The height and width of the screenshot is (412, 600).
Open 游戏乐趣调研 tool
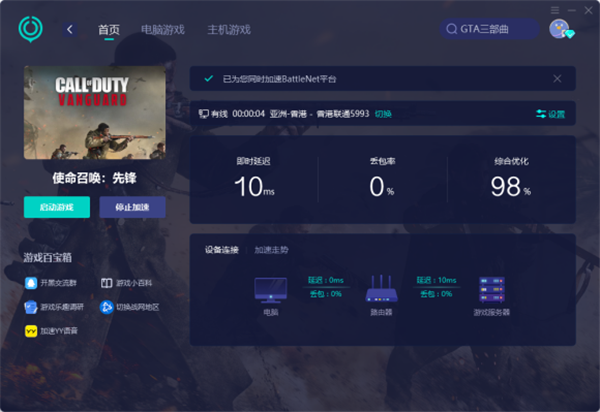point(54,307)
